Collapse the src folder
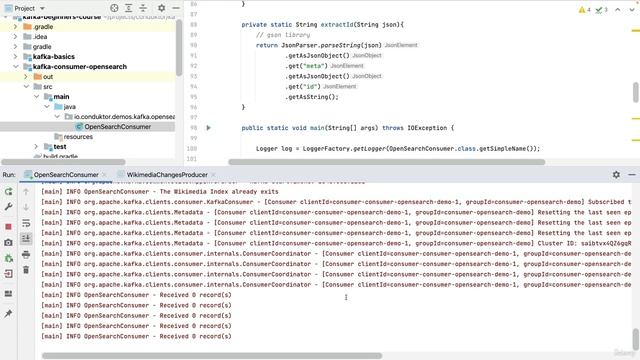 point(26,87)
